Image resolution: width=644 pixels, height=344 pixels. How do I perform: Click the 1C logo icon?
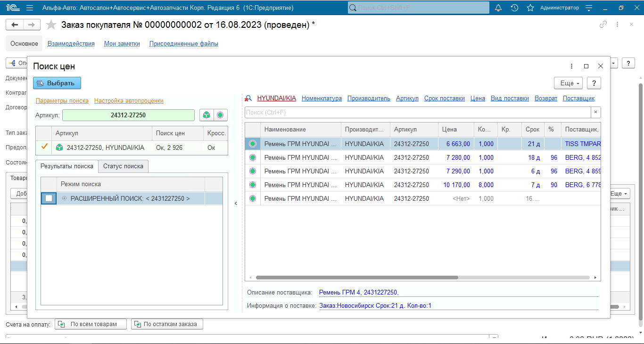coord(12,8)
